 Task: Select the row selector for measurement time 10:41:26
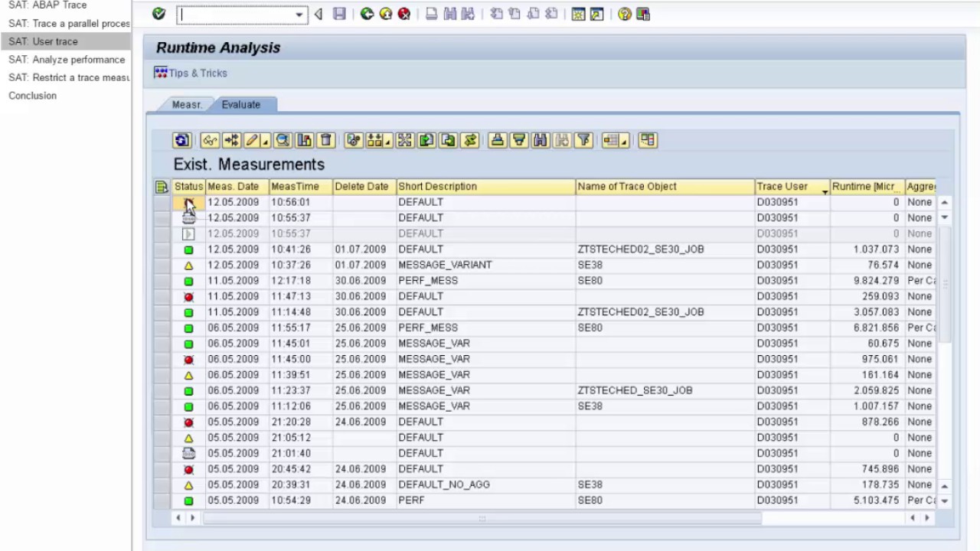click(x=162, y=249)
